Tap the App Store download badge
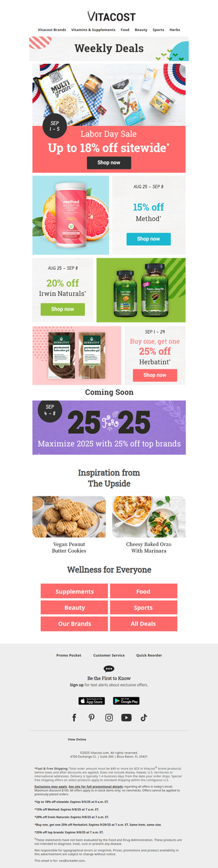Screen dimensions: 218x868 pos(92,701)
